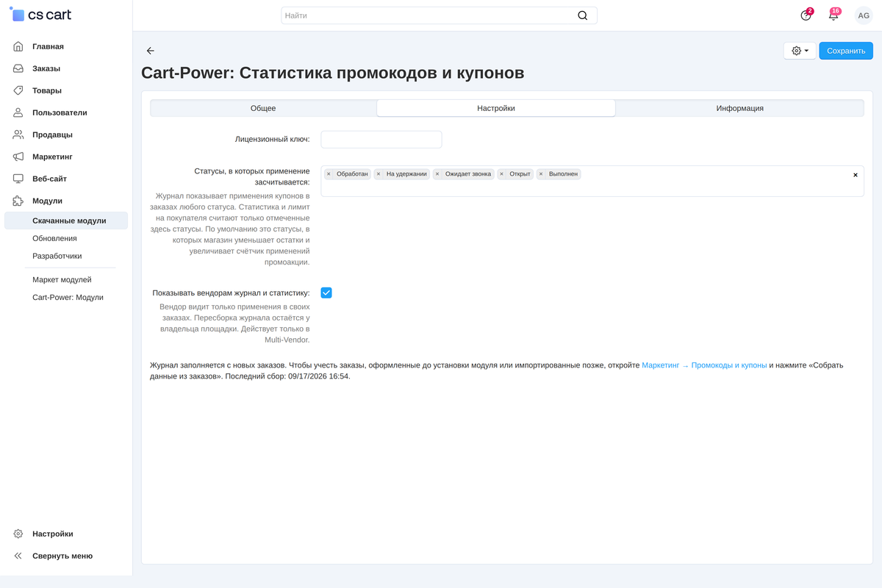Open the help icon with badge 2

(806, 15)
